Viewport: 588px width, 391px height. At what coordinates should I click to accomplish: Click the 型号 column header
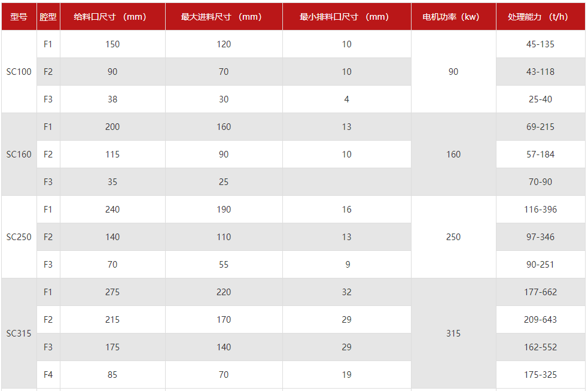click(19, 17)
